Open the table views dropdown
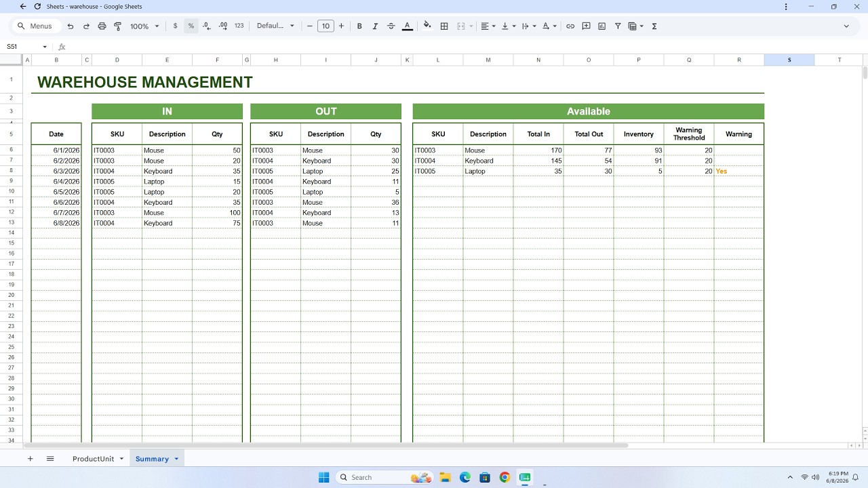The height and width of the screenshot is (488, 868). [x=635, y=26]
